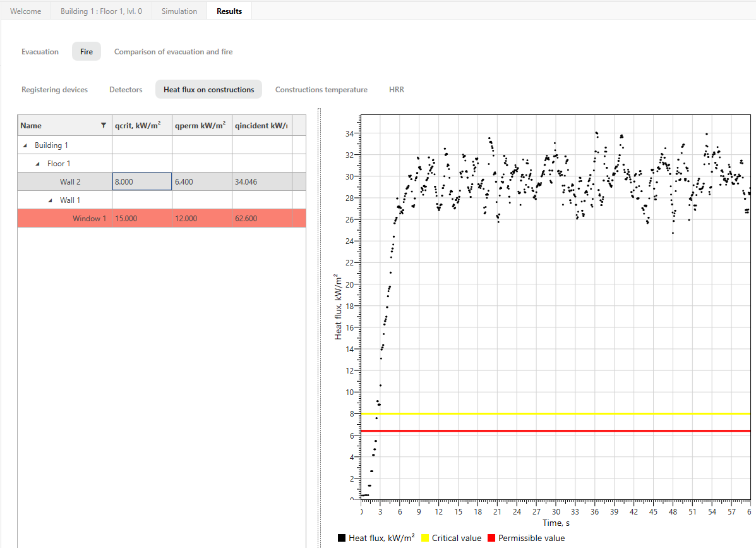Screen dimensions: 756x548
Task: Click the black Heat flux legend marker
Action: (x=341, y=538)
